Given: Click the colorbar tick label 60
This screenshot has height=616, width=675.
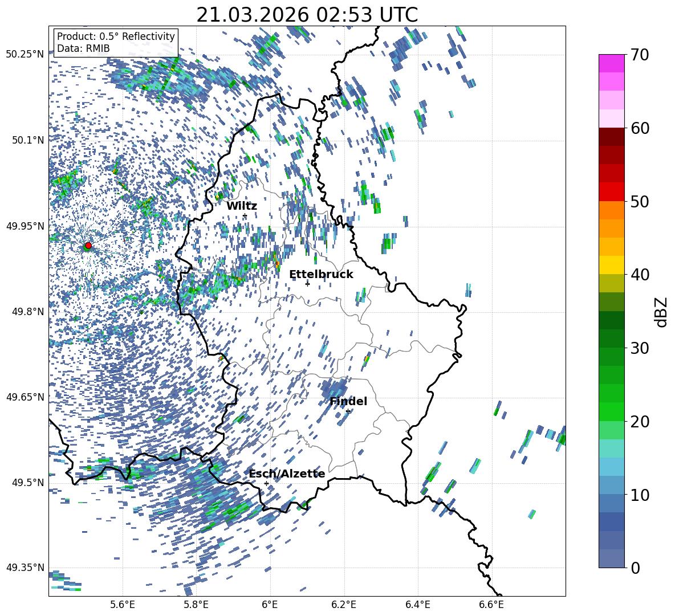Looking at the screenshot, I should [640, 128].
